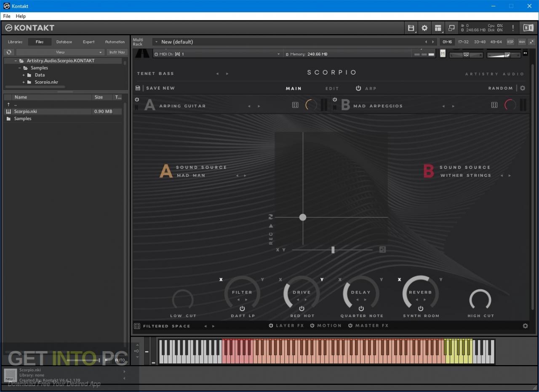
Task: Switch to the Database browser tab
Action: tap(64, 42)
